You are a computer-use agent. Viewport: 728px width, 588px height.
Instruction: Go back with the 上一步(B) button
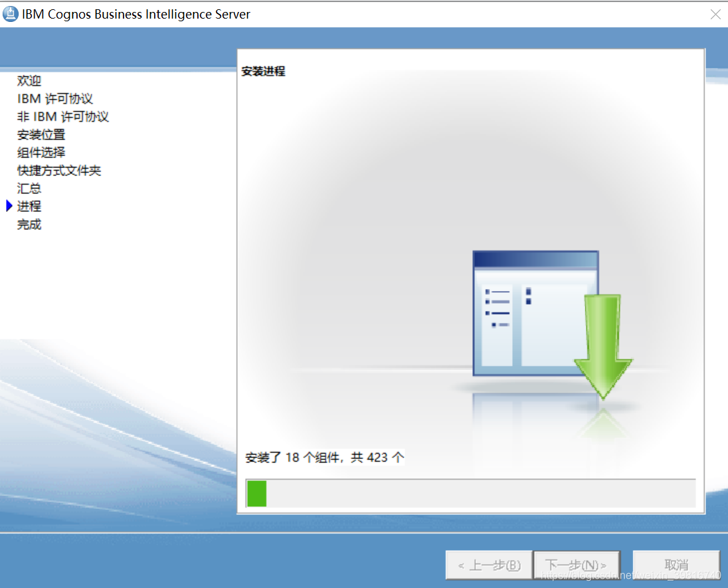tap(489, 565)
